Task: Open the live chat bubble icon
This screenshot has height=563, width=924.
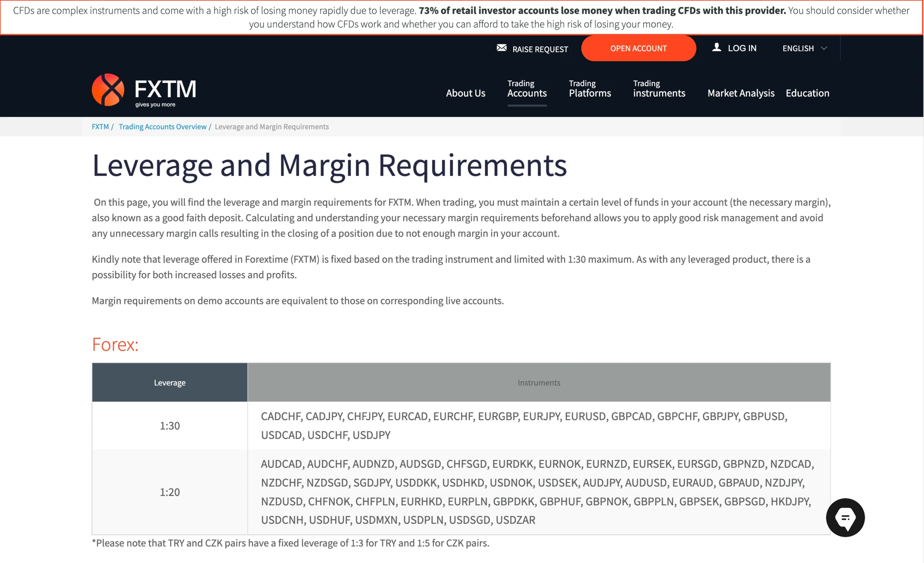Action: click(x=845, y=518)
